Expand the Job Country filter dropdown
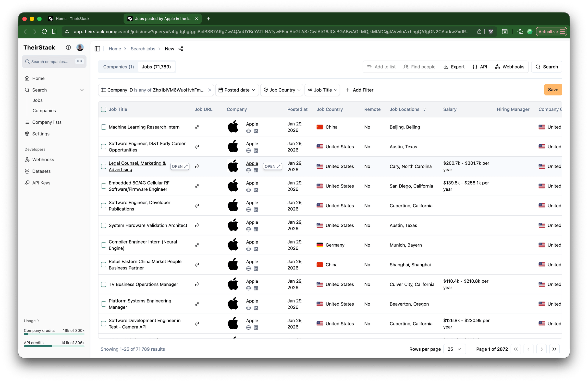Viewport: 588px width, 382px height. [282, 90]
